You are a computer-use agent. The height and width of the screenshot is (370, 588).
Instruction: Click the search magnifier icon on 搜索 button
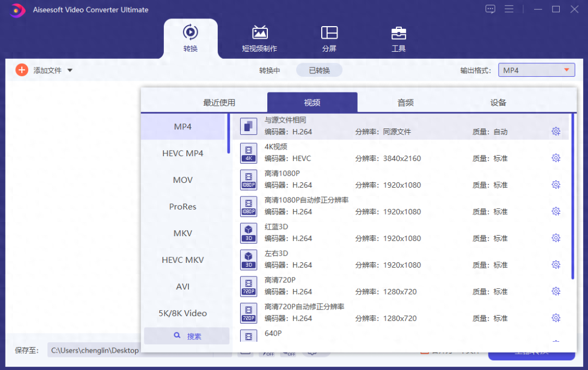click(176, 336)
